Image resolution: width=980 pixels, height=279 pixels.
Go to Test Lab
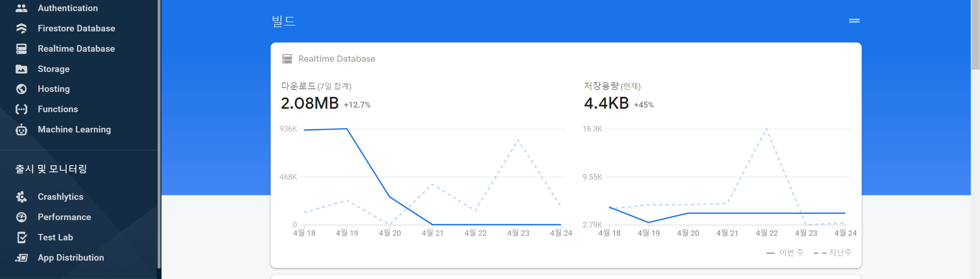pos(56,237)
